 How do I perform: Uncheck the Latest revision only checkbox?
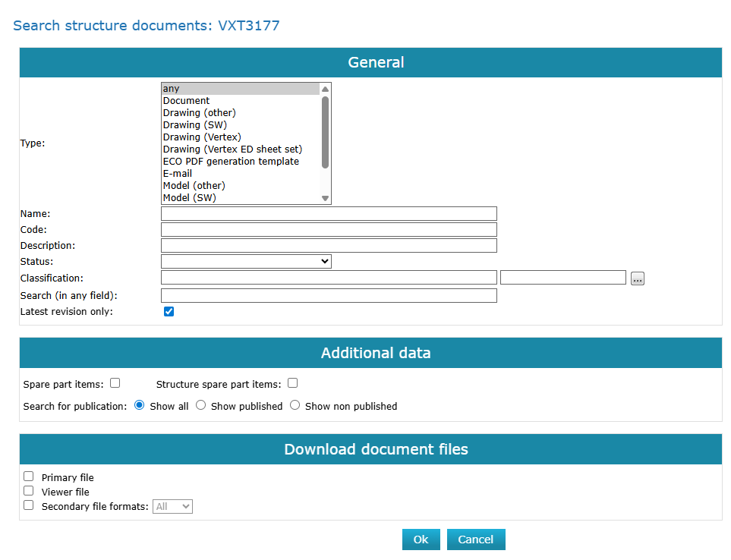169,311
